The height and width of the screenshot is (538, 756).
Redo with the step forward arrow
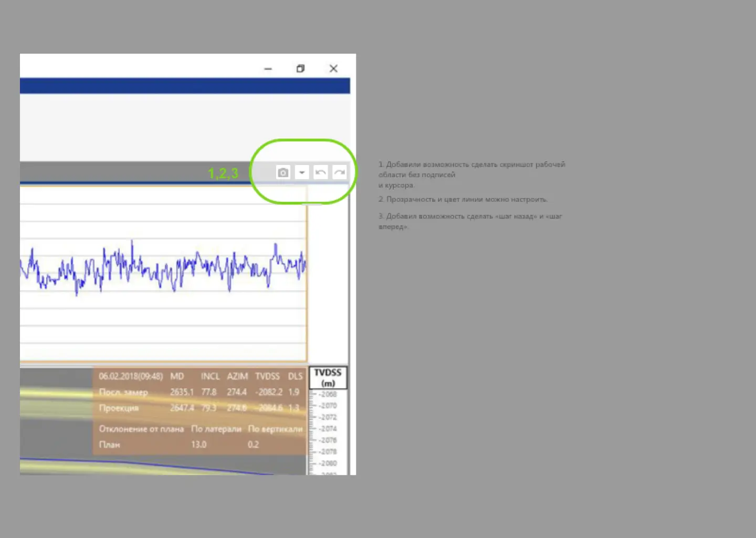(x=340, y=172)
